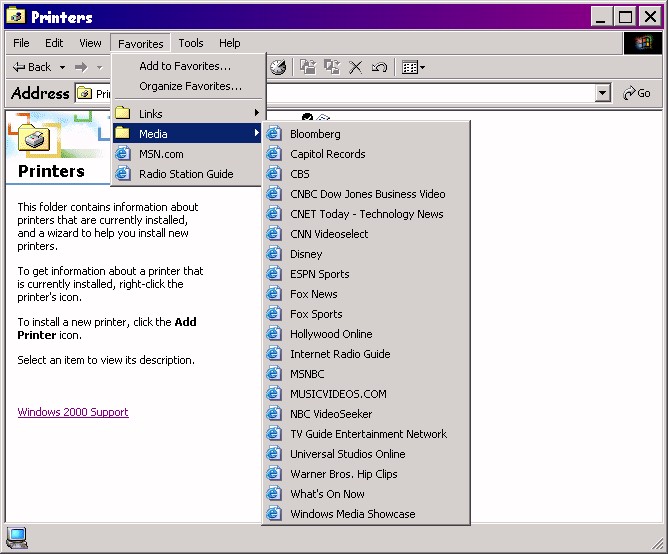Open Windows Media Showcase
This screenshot has height=554, width=668.
tap(366, 514)
